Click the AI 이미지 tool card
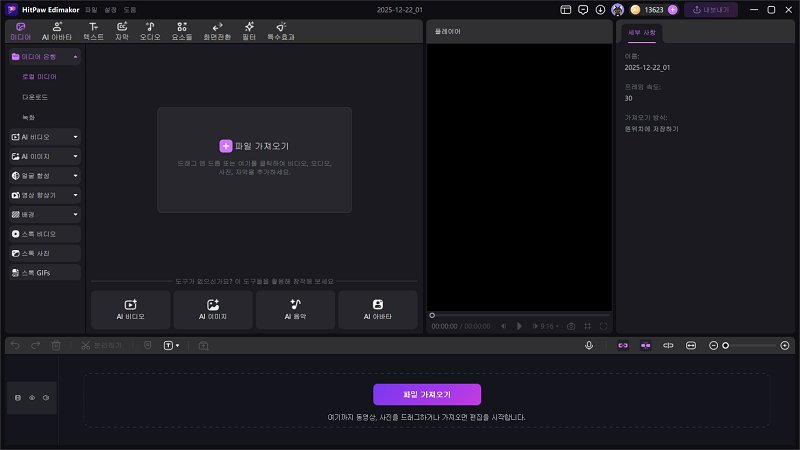This screenshot has width=800, height=450. pyautogui.click(x=213, y=310)
